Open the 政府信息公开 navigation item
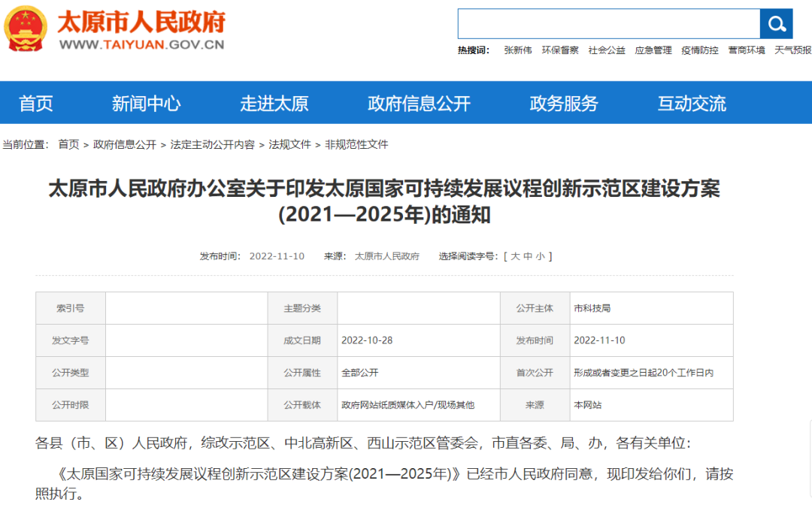 click(x=419, y=104)
